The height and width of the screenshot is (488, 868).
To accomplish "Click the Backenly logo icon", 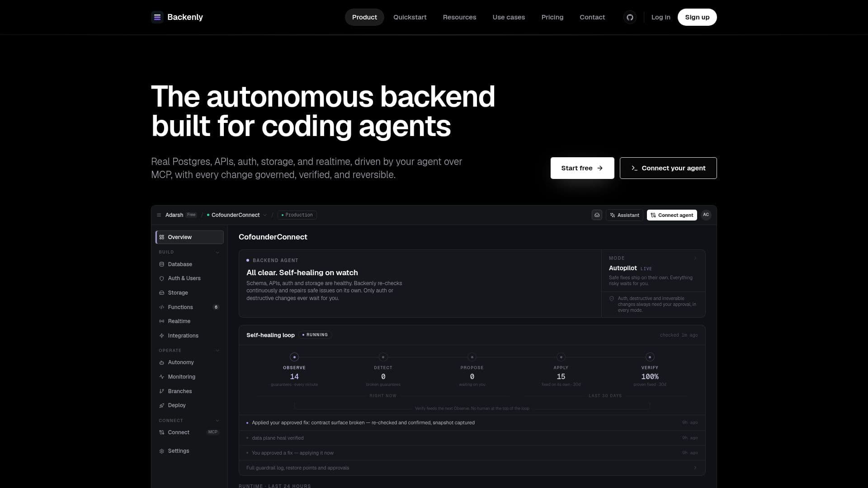I will pyautogui.click(x=157, y=17).
